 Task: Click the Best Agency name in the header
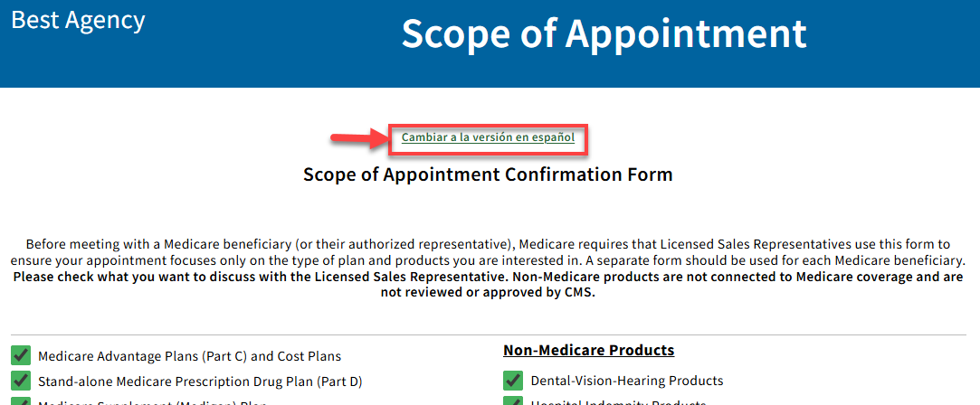click(x=78, y=21)
